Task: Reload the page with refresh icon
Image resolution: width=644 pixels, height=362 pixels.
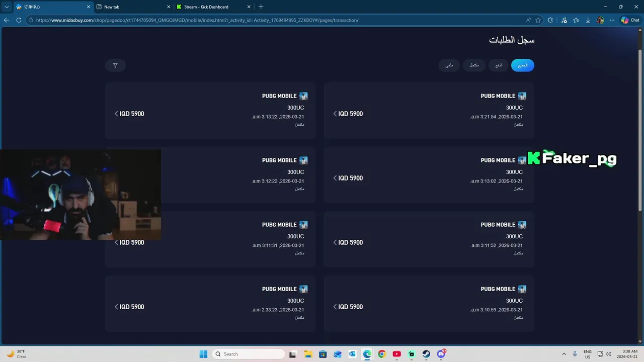Action: (x=19, y=20)
